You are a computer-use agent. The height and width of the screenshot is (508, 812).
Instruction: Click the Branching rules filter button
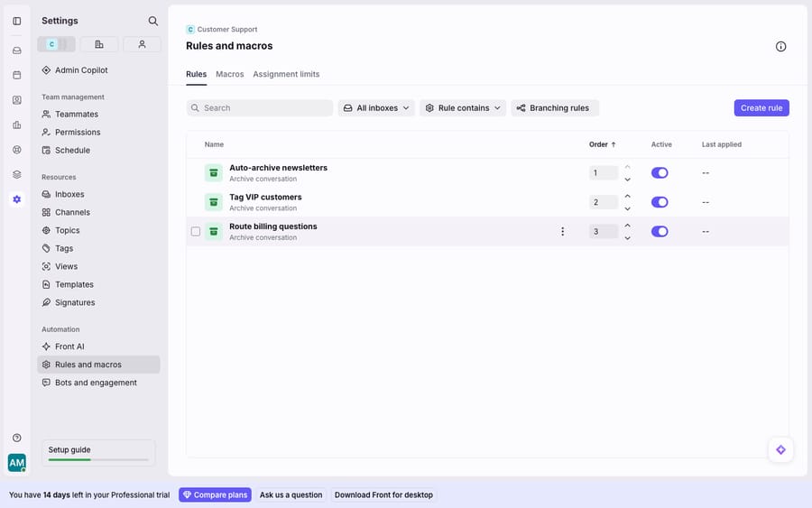point(555,107)
